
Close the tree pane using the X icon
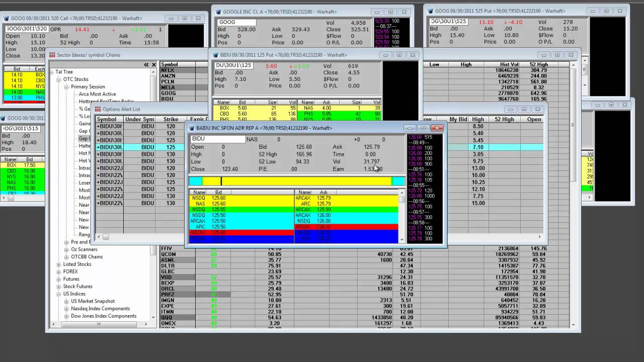[x=153, y=65]
